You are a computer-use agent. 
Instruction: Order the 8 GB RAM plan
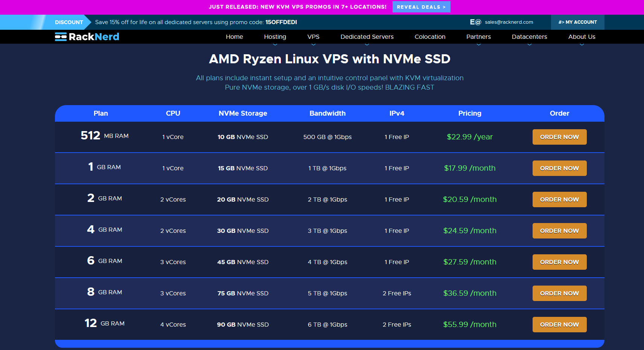[x=560, y=293]
